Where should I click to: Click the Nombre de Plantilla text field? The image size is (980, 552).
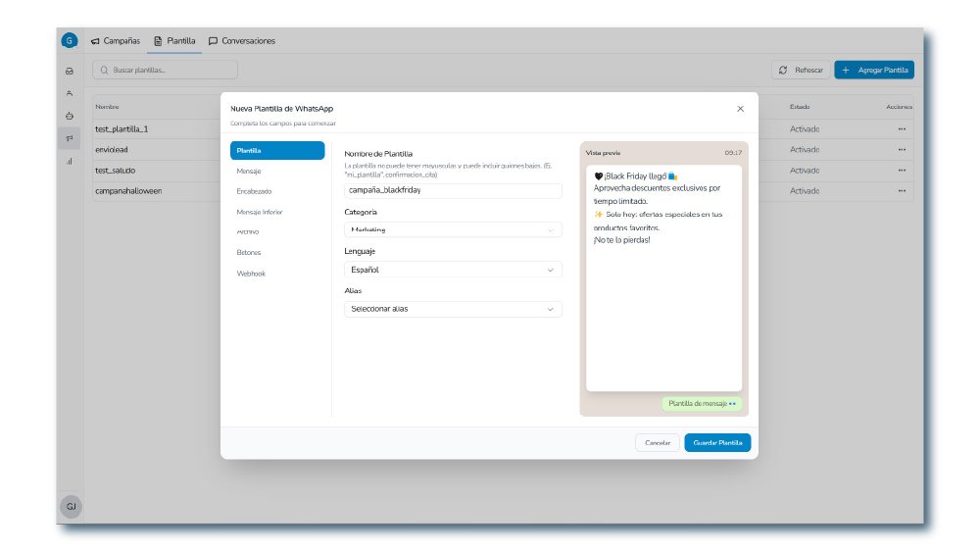pyautogui.click(x=453, y=191)
